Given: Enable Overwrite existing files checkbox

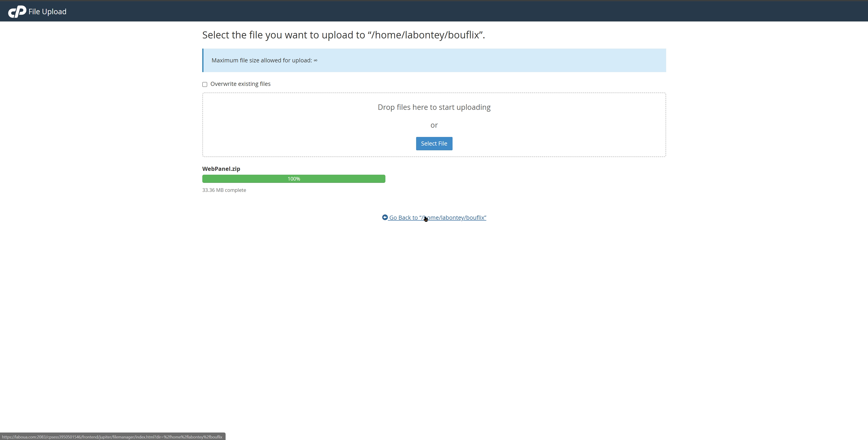Looking at the screenshot, I should tap(205, 84).
